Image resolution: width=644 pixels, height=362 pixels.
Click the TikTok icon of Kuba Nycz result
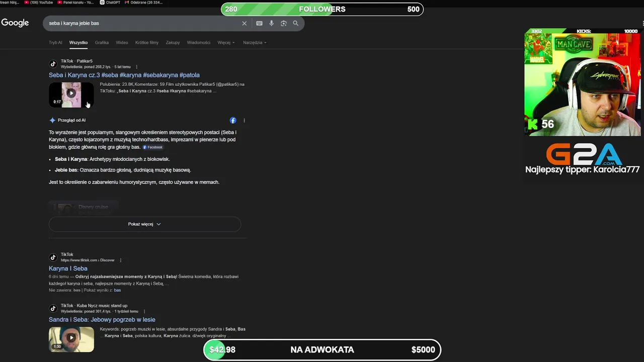[53, 308]
